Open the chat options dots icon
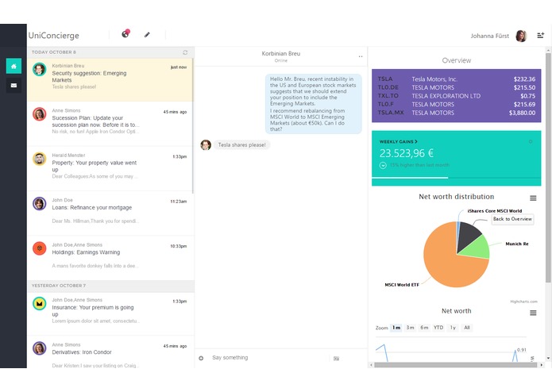 361,56
